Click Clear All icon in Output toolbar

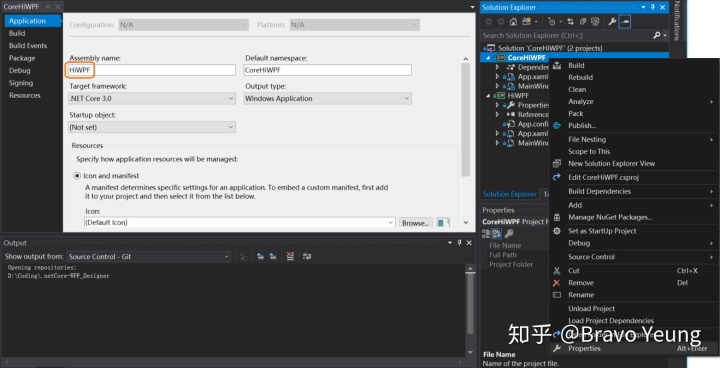[290, 256]
